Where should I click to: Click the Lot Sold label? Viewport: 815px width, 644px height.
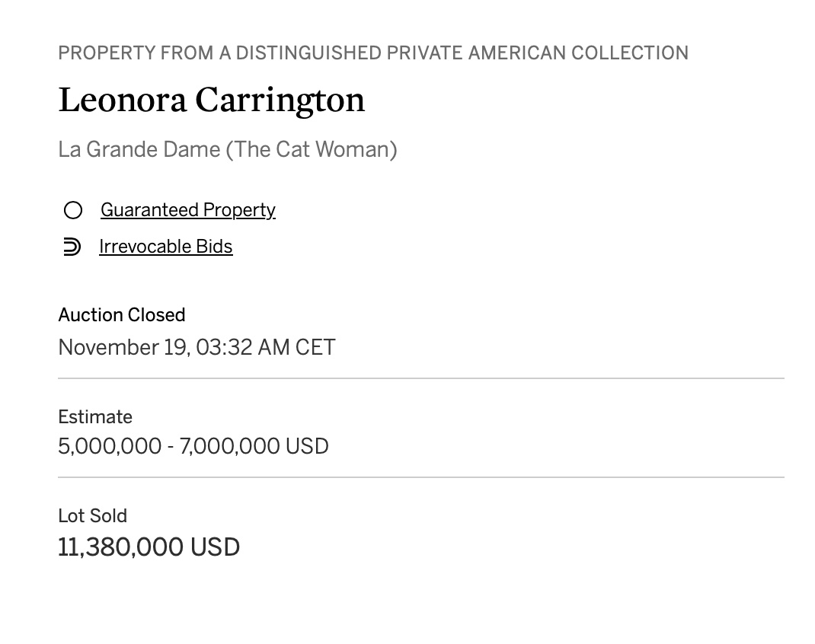[x=92, y=515]
